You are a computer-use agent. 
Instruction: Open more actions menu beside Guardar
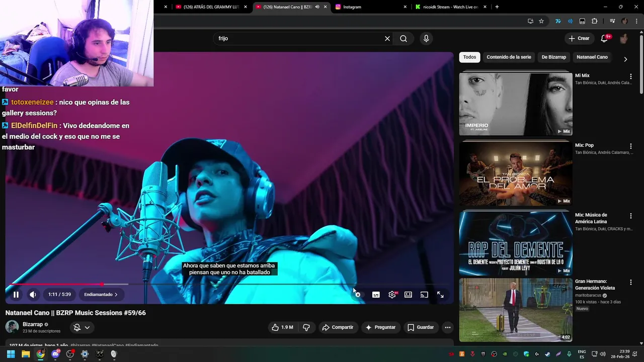click(x=447, y=327)
